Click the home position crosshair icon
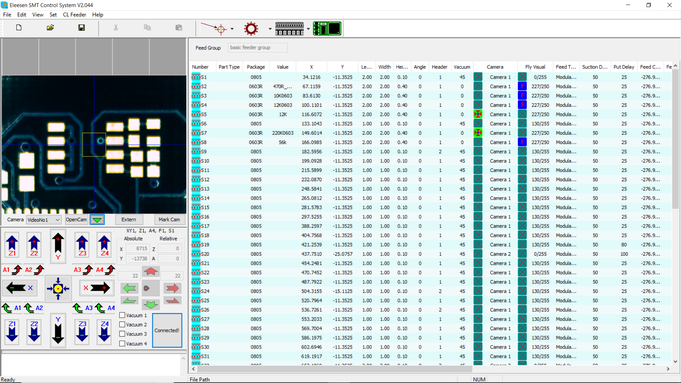Viewport: 681px width, 383px height. (x=58, y=288)
